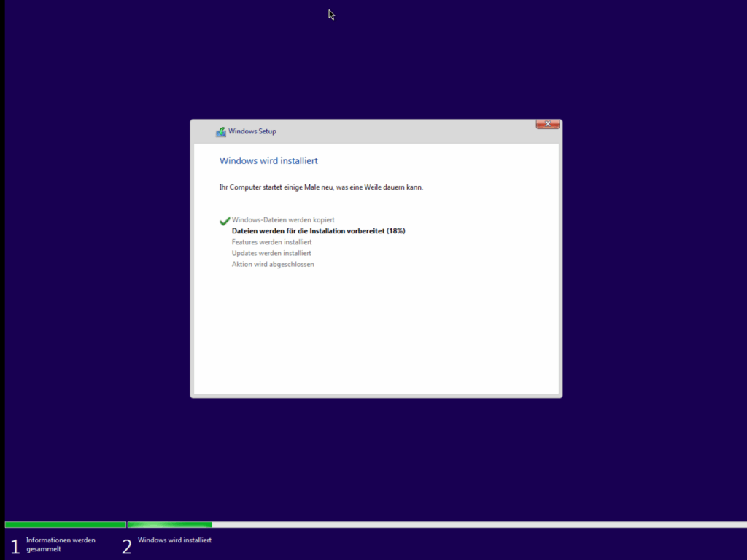
Task: Click 'Features werden installiert' step
Action: 271,242
